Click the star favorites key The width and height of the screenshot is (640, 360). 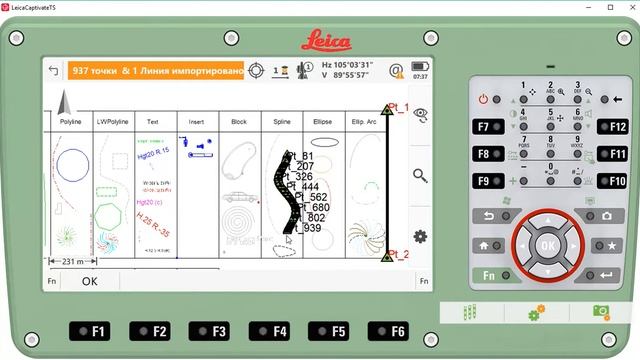(x=606, y=246)
